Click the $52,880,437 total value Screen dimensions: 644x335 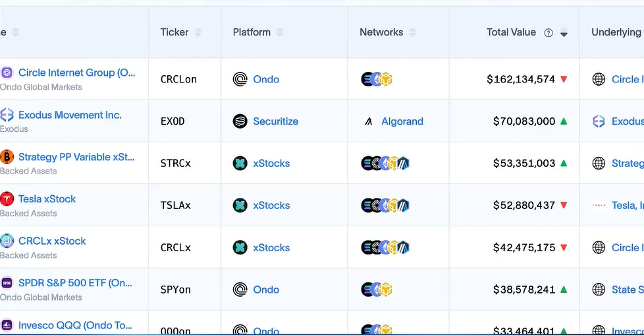coord(524,205)
